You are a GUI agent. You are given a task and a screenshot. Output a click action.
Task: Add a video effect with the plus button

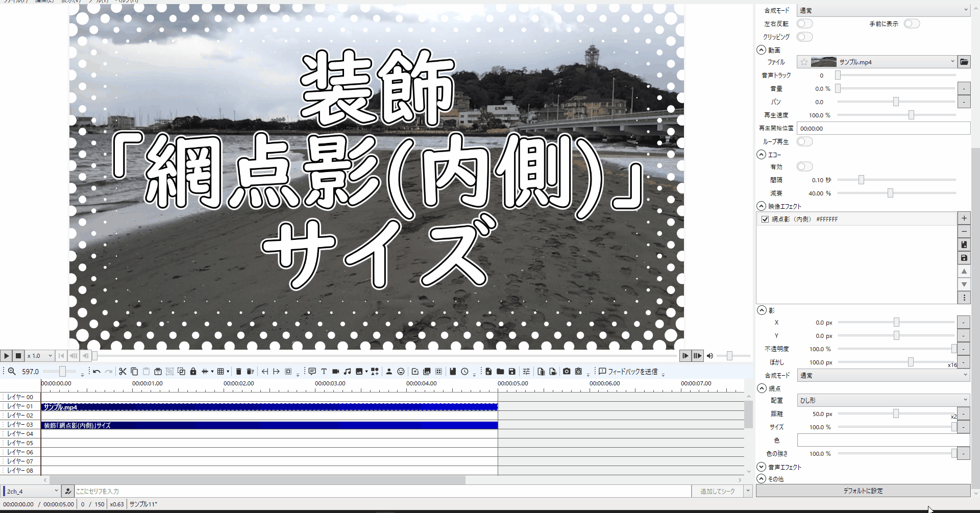click(964, 218)
